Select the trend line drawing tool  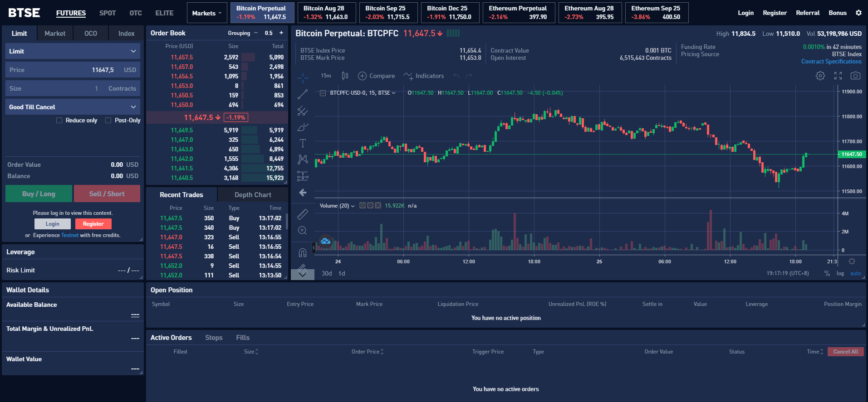point(303,94)
